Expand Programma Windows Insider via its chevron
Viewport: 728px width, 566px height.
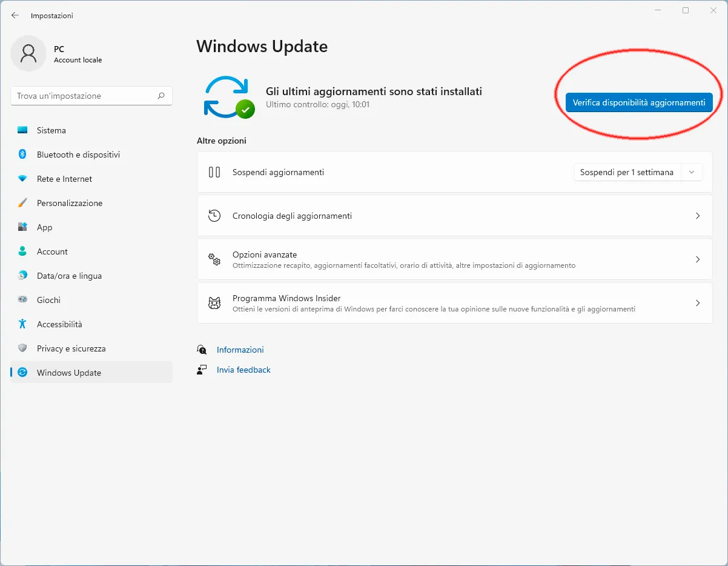click(x=698, y=303)
